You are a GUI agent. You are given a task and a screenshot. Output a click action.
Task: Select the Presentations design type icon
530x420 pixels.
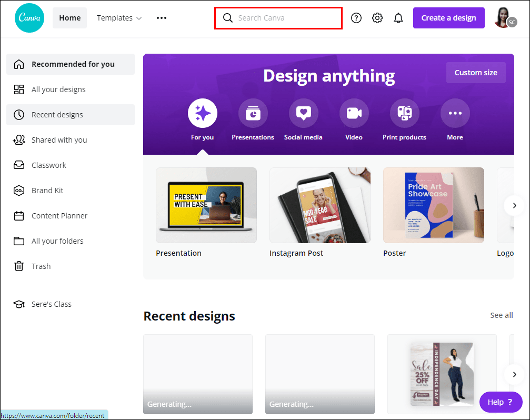tap(253, 113)
